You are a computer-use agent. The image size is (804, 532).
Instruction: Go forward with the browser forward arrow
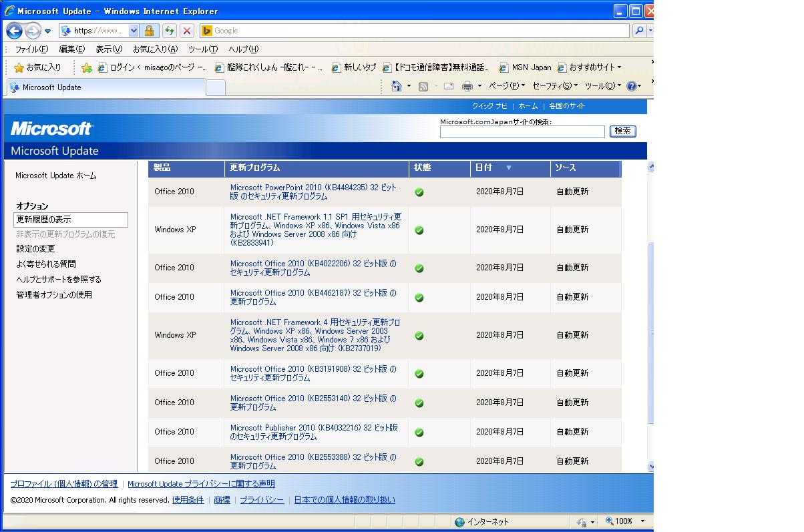coord(33,31)
